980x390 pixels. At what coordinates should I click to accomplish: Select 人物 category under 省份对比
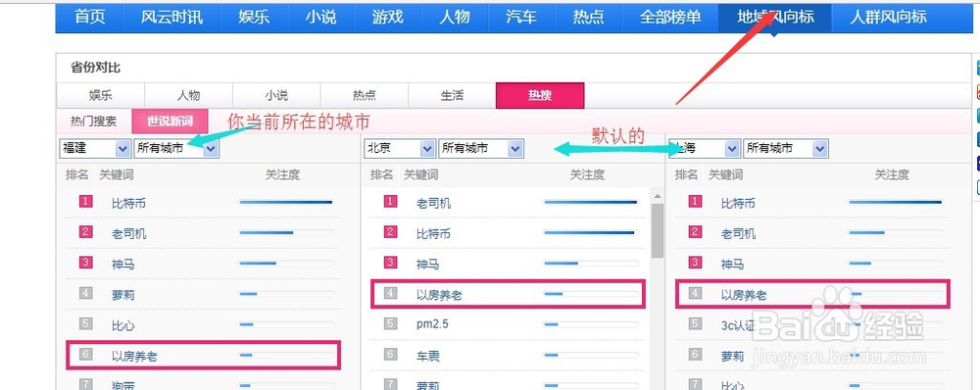point(188,96)
